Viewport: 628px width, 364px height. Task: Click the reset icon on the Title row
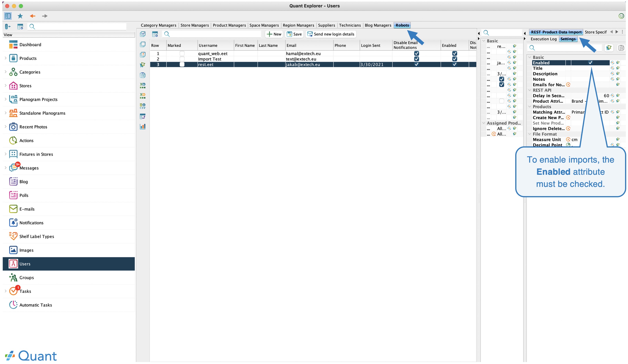pos(612,68)
